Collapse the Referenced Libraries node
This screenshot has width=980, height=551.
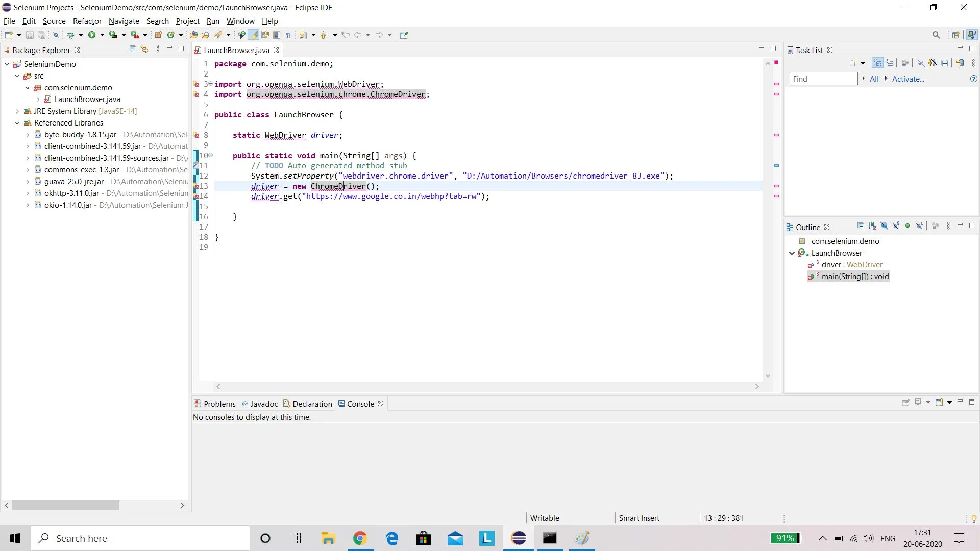click(x=17, y=123)
